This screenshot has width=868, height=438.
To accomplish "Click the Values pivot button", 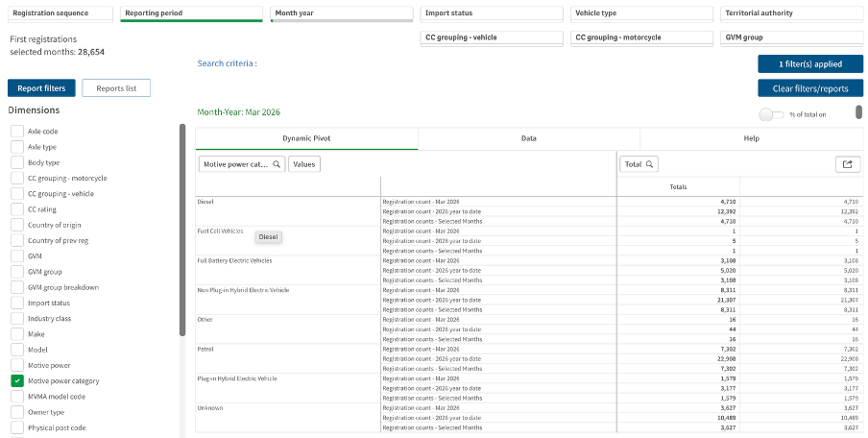I will point(304,164).
